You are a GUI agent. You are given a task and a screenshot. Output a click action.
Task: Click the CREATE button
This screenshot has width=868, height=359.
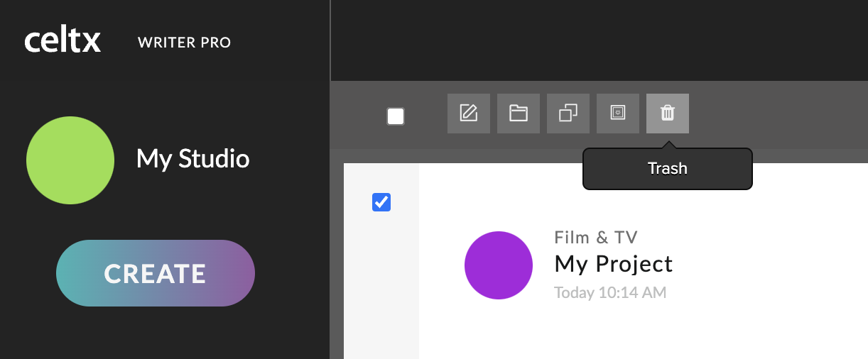156,273
